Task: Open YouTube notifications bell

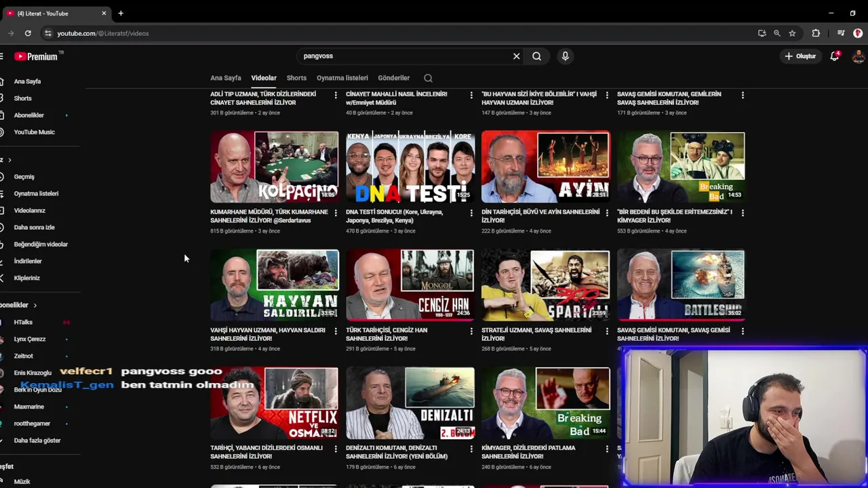Action: (x=835, y=56)
